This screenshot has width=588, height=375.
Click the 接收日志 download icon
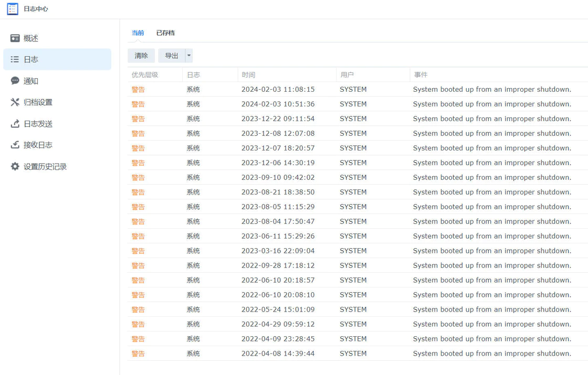click(15, 145)
